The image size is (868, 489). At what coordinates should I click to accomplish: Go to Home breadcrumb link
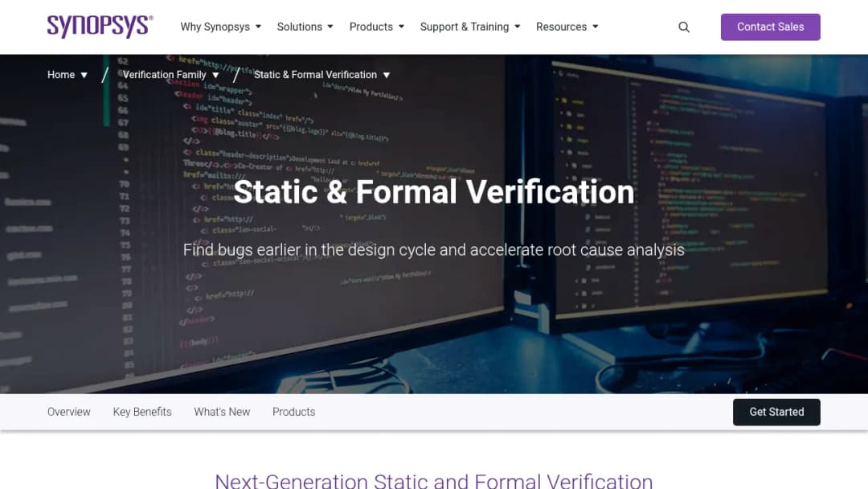click(x=61, y=75)
